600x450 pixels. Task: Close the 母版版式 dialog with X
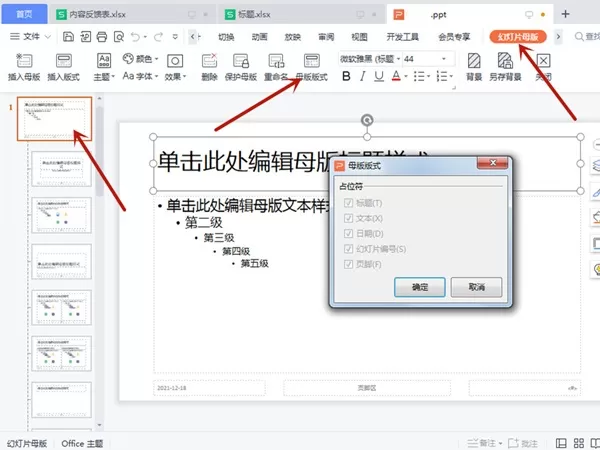pos(493,163)
